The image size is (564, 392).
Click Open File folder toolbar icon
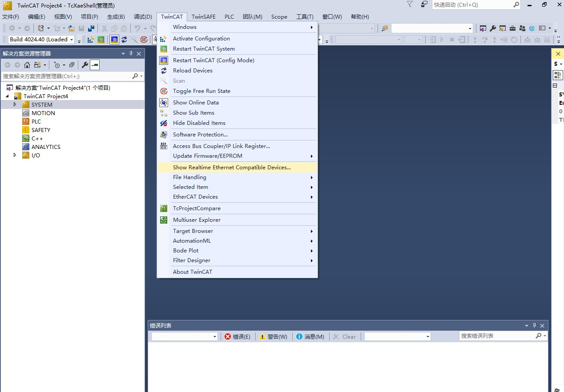(x=71, y=28)
